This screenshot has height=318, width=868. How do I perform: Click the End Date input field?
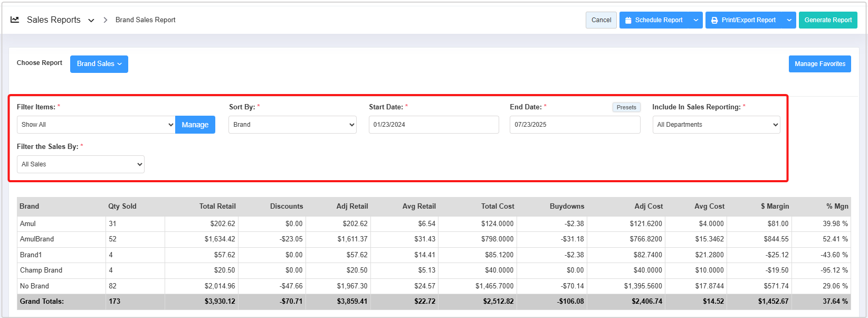pyautogui.click(x=575, y=125)
